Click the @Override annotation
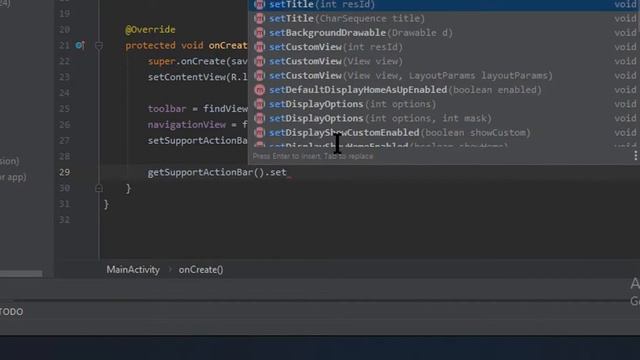Screen dimensions: 640x360 tap(150, 29)
